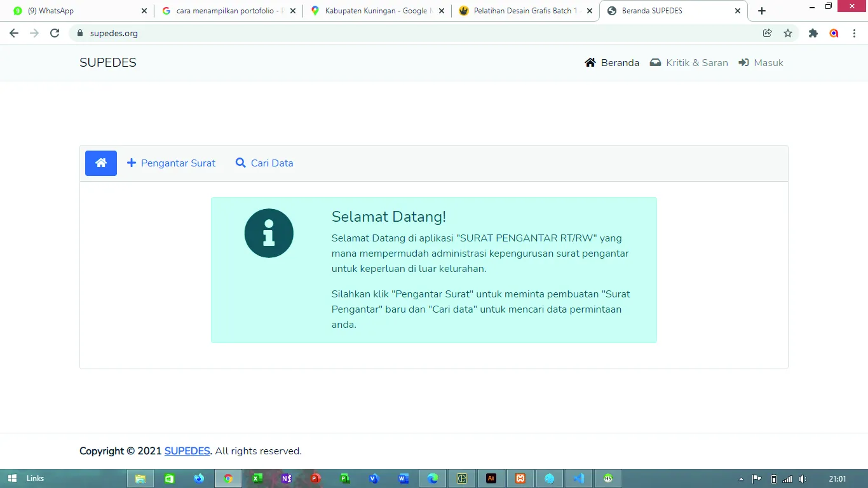Open Microsoft Edge from the taskbar
The height and width of the screenshot is (488, 868).
[433, 478]
